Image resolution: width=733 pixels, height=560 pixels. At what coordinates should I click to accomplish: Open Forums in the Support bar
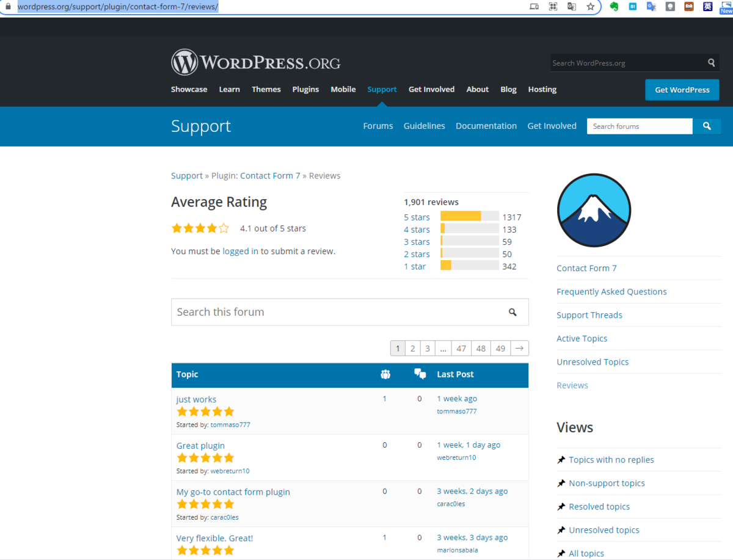[x=378, y=126]
